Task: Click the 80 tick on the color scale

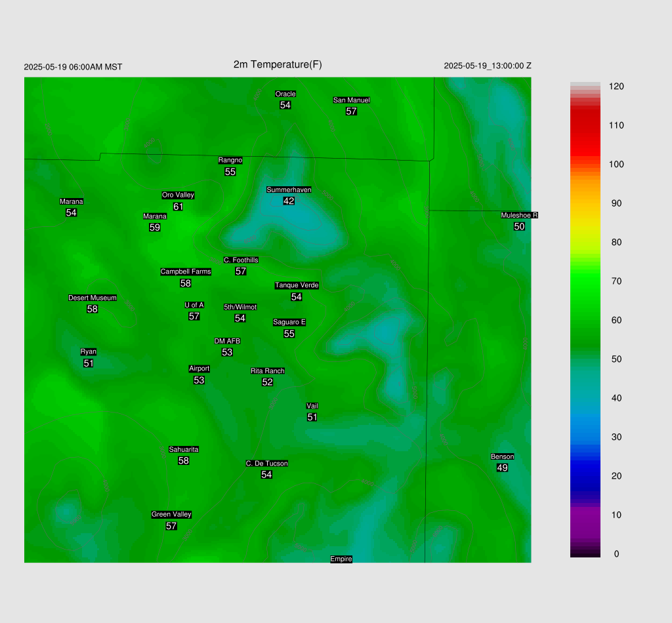Action: pos(616,243)
